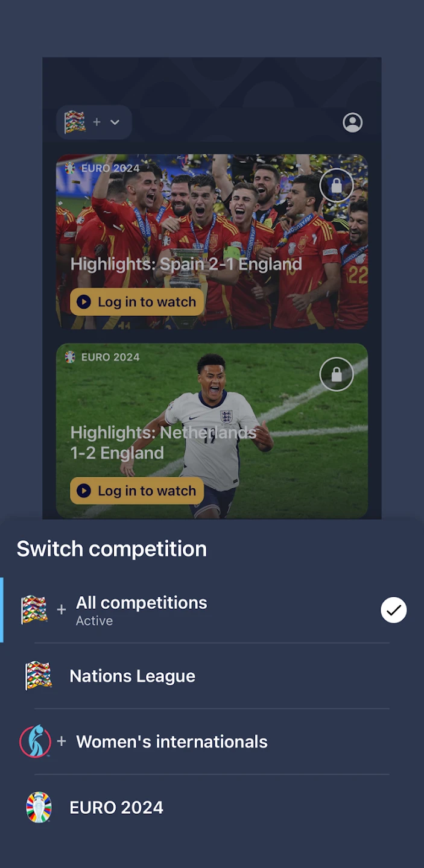Viewport: 424px width, 868px height.
Task: Choose Women's internationals from the list
Action: 212,741
